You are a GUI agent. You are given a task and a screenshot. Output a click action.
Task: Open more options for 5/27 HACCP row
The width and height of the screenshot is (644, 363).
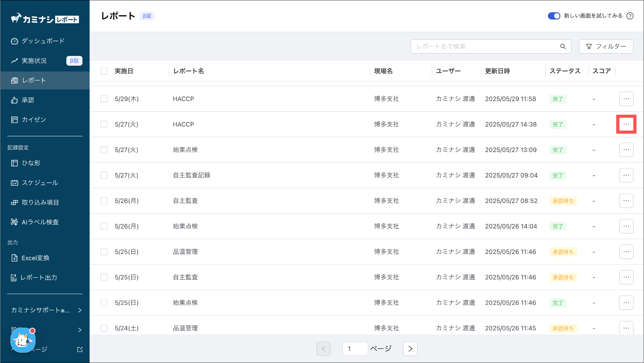coord(626,124)
